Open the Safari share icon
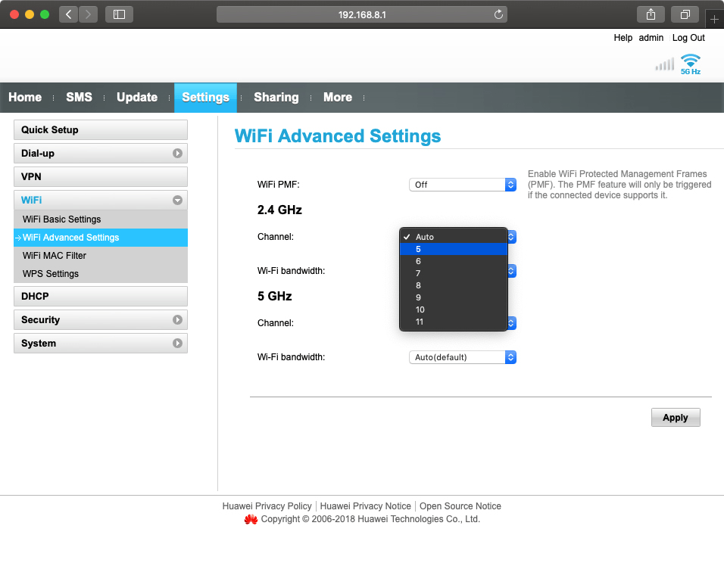The image size is (724, 588). pyautogui.click(x=651, y=14)
